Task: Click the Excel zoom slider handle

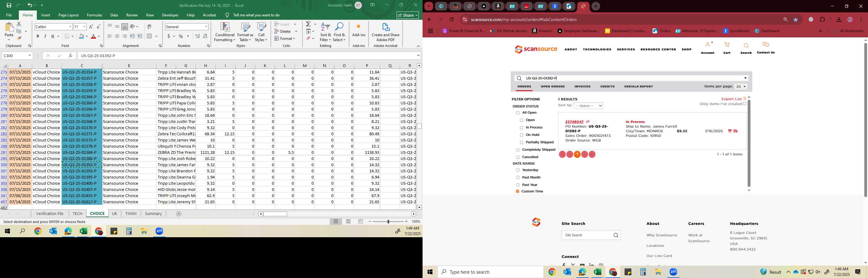Action: (388, 221)
